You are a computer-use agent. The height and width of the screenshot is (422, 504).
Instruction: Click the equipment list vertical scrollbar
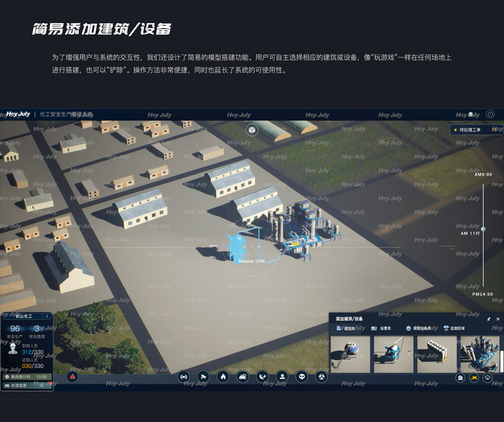pos(502,360)
